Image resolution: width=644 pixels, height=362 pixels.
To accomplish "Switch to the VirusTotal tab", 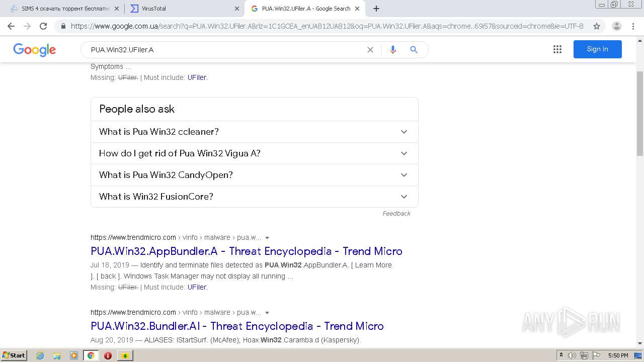I will (184, 9).
